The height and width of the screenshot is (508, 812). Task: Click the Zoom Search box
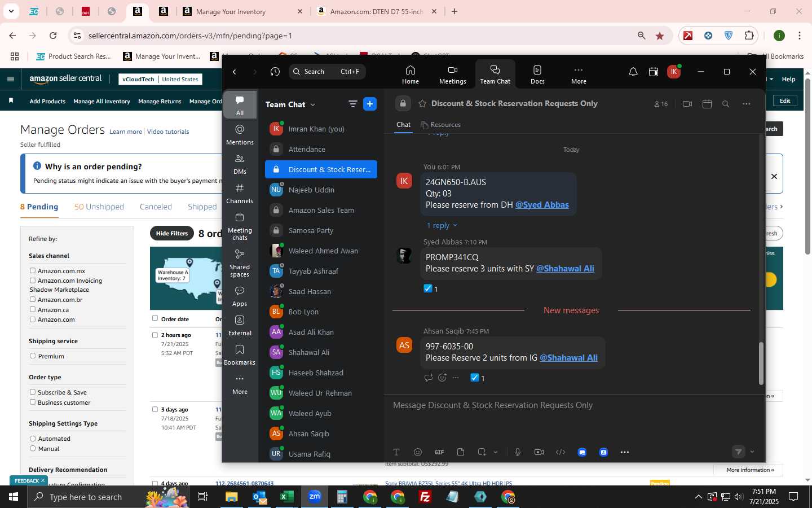[327, 72]
